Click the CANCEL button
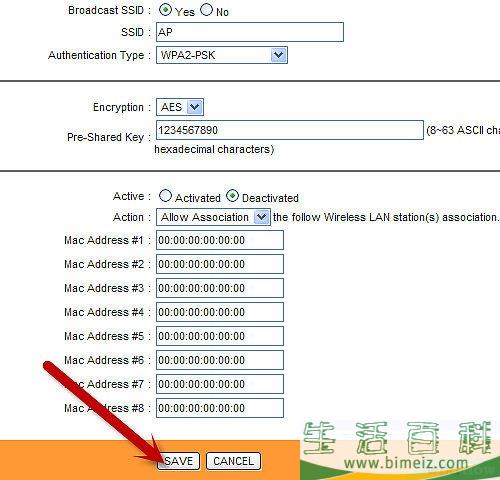Screen dimensions: 500x480 (x=234, y=461)
